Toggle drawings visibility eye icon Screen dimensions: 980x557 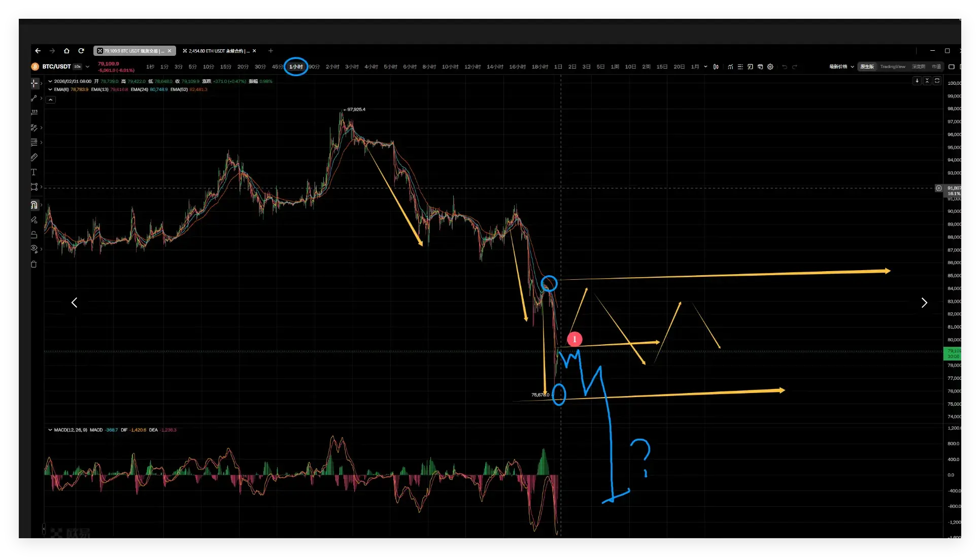34,249
